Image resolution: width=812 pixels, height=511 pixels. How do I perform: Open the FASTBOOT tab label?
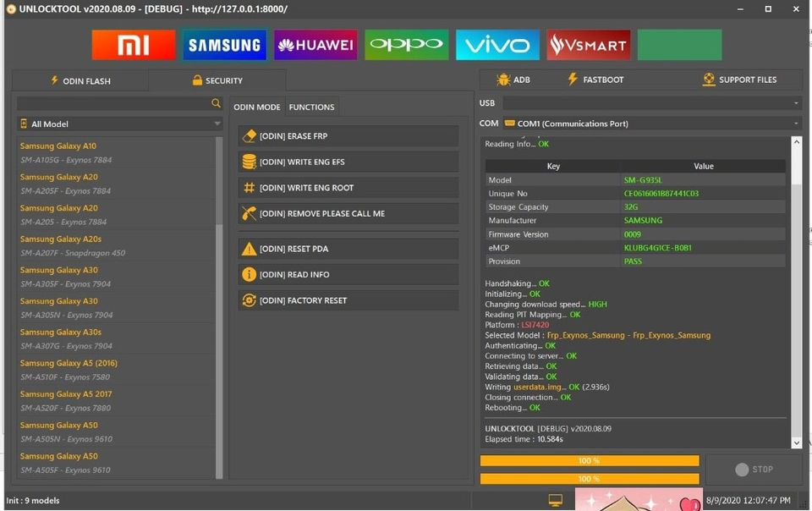pyautogui.click(x=603, y=80)
